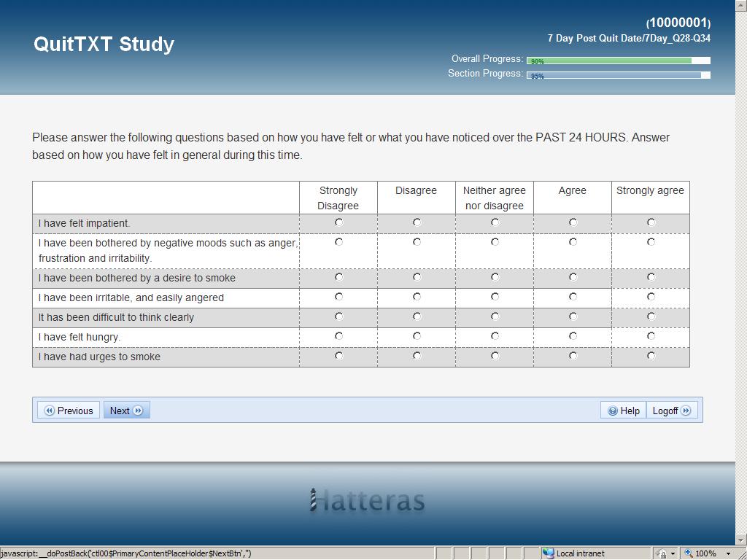747x560 pixels.
Task: Click the Previous button's back arrow icon
Action: pyautogui.click(x=50, y=411)
